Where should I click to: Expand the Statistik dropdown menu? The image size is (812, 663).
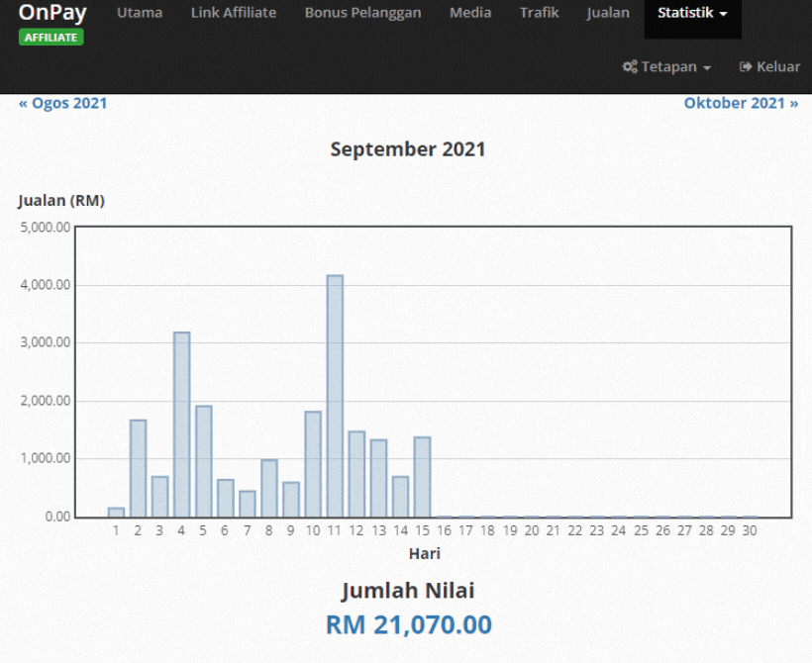(x=692, y=13)
